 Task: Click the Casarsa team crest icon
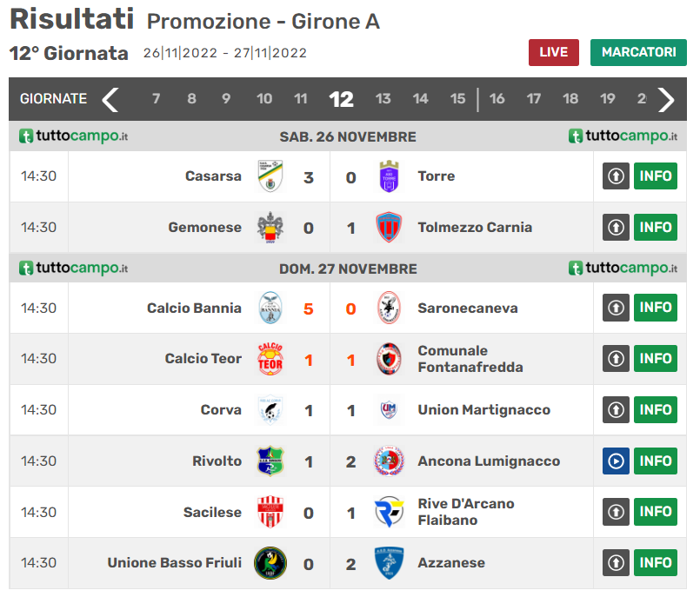click(x=270, y=176)
